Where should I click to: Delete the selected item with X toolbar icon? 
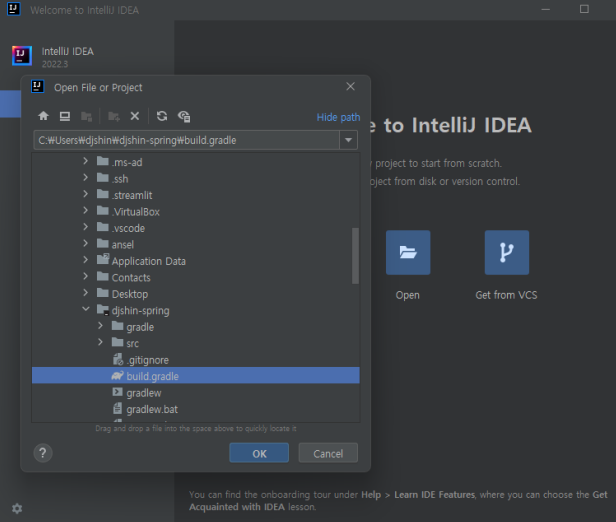135,116
